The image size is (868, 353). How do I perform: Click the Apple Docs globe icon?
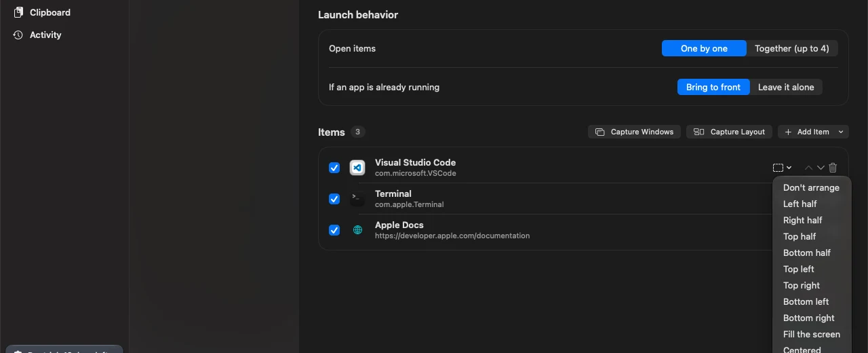pyautogui.click(x=357, y=230)
